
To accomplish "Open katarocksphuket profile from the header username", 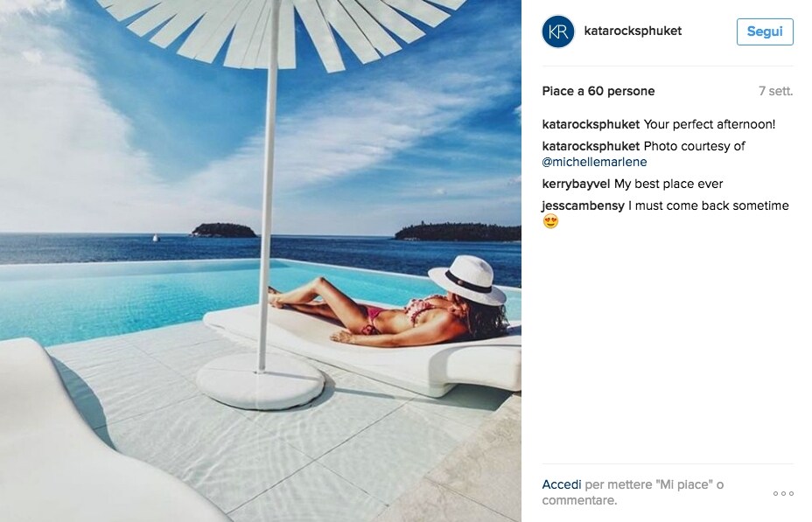I will [x=633, y=31].
